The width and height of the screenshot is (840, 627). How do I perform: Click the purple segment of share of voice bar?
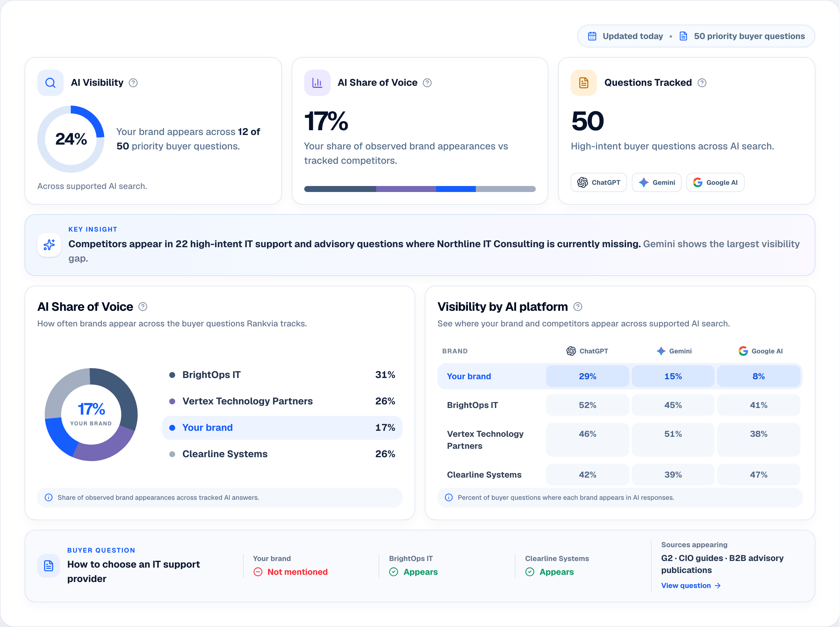point(406,189)
